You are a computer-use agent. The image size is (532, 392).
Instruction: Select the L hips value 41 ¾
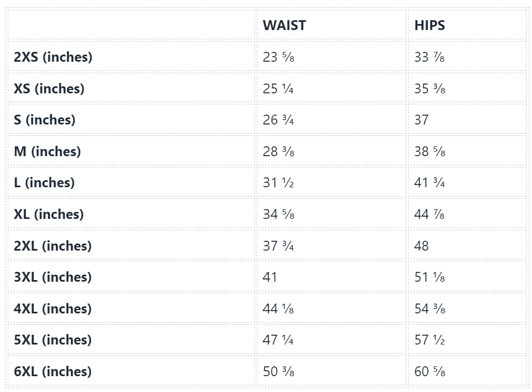tap(429, 182)
